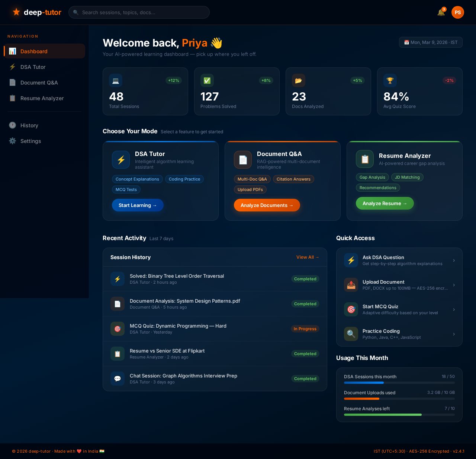Click the notifications bell icon

coord(440,12)
